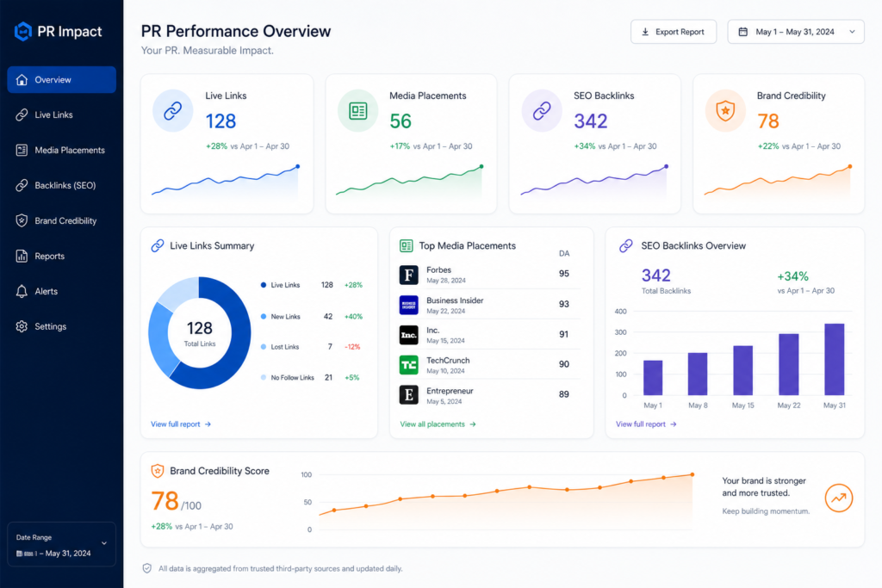The width and height of the screenshot is (882, 588).
Task: Click the Alerts bell icon in sidebar
Action: pyautogui.click(x=22, y=291)
